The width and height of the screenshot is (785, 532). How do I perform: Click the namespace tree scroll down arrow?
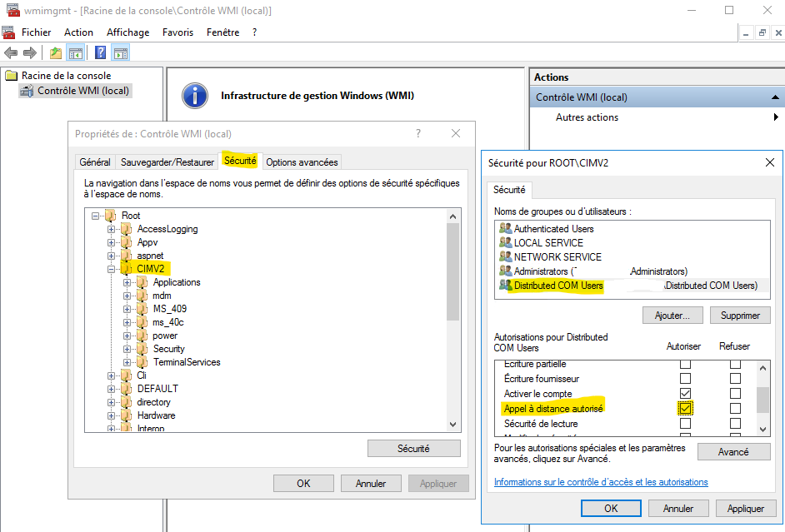point(452,425)
